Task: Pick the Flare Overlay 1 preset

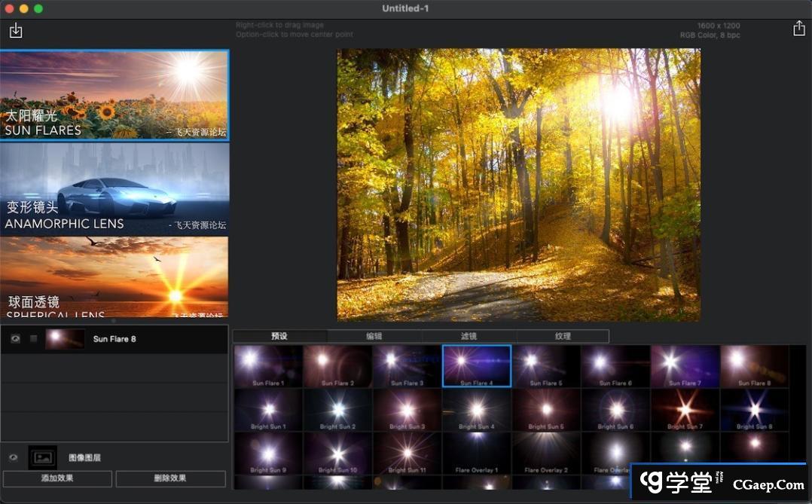Action: (x=477, y=454)
